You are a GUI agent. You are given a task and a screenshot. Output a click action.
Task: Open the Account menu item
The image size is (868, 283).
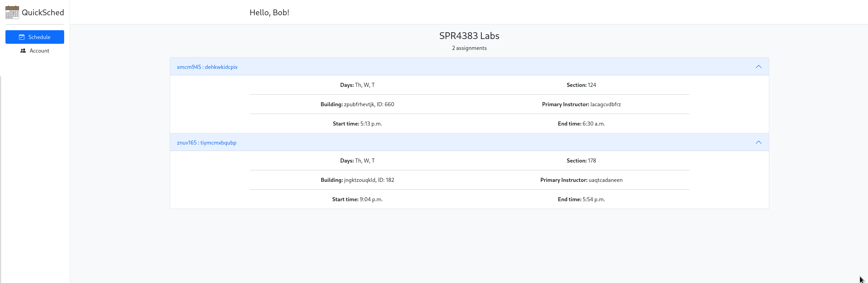35,51
